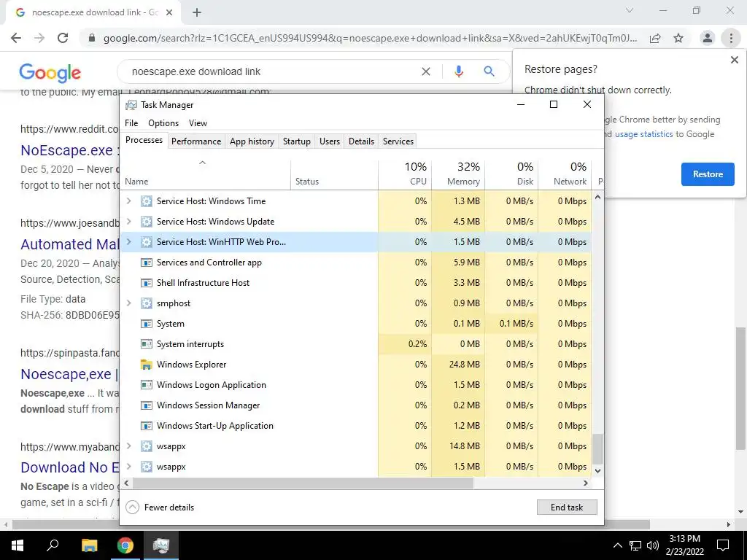Sort processes by Name column header
The image size is (747, 560).
pyautogui.click(x=205, y=175)
